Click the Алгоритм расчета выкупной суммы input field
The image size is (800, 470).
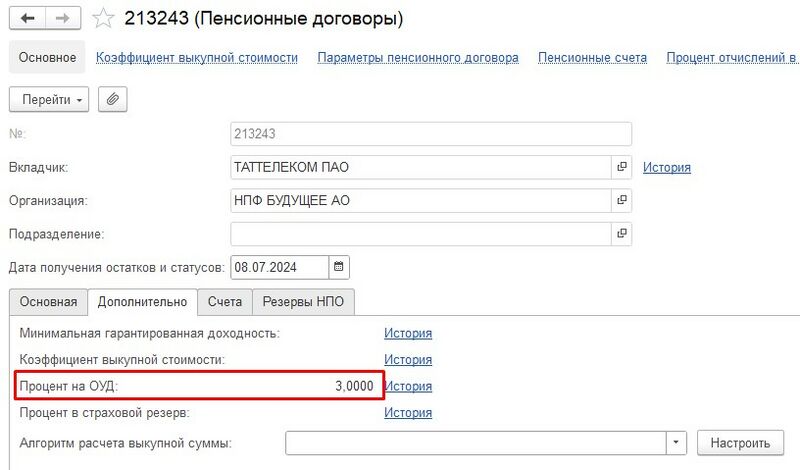click(476, 443)
